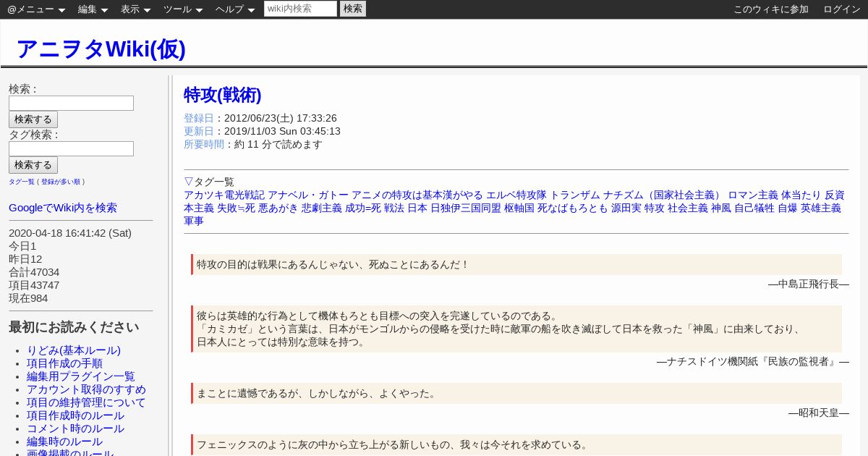This screenshot has width=868, height=456.
Task: Focus the タグ検索 text field
Action: (x=71, y=149)
